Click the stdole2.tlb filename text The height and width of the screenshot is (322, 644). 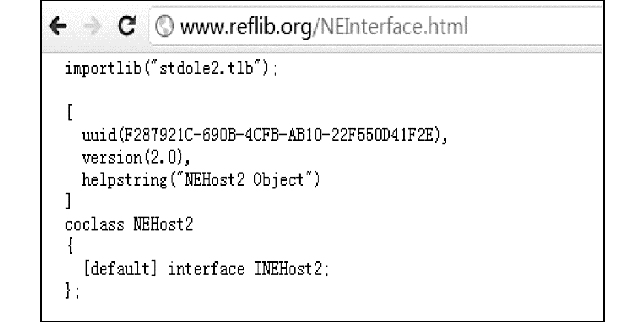(206, 68)
